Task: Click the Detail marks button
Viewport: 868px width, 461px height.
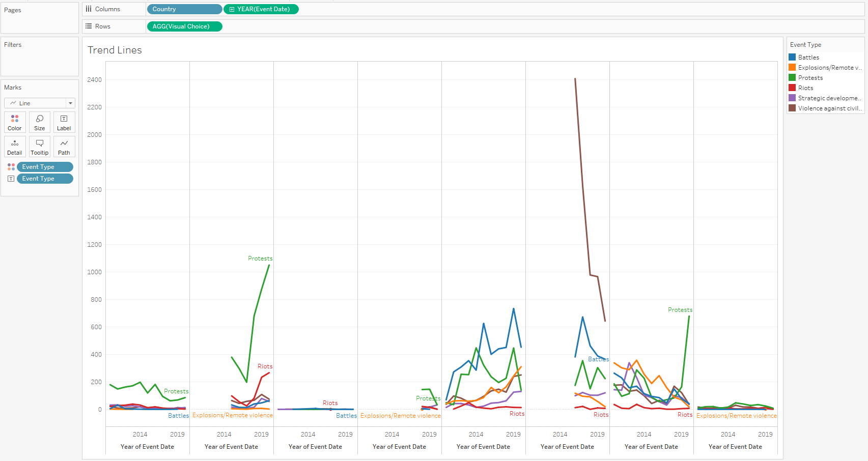Action: point(15,147)
